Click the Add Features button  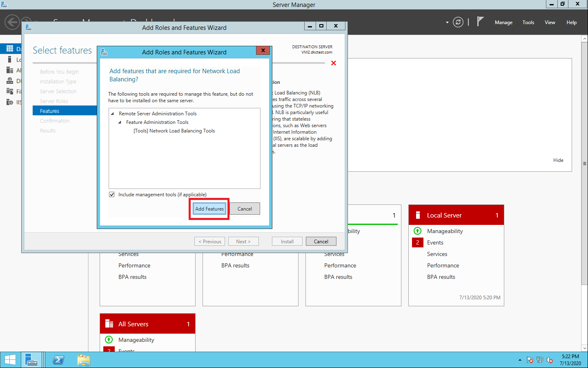(x=209, y=209)
